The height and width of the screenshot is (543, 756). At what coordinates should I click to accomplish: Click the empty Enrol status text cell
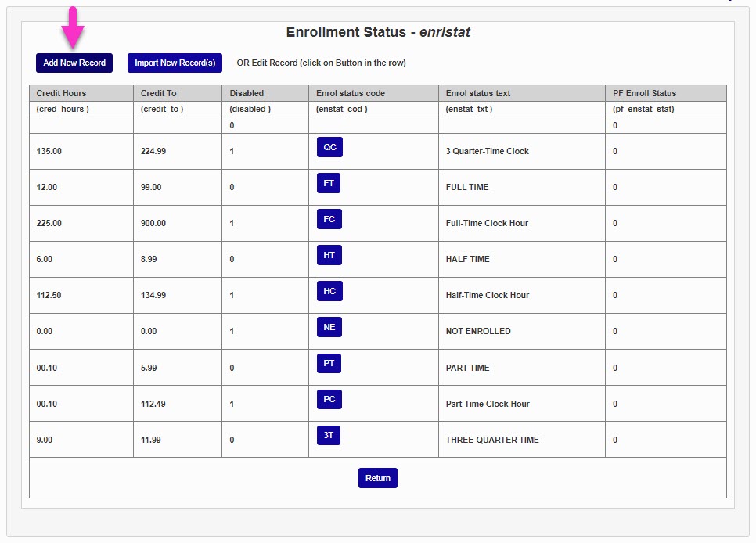pos(520,125)
